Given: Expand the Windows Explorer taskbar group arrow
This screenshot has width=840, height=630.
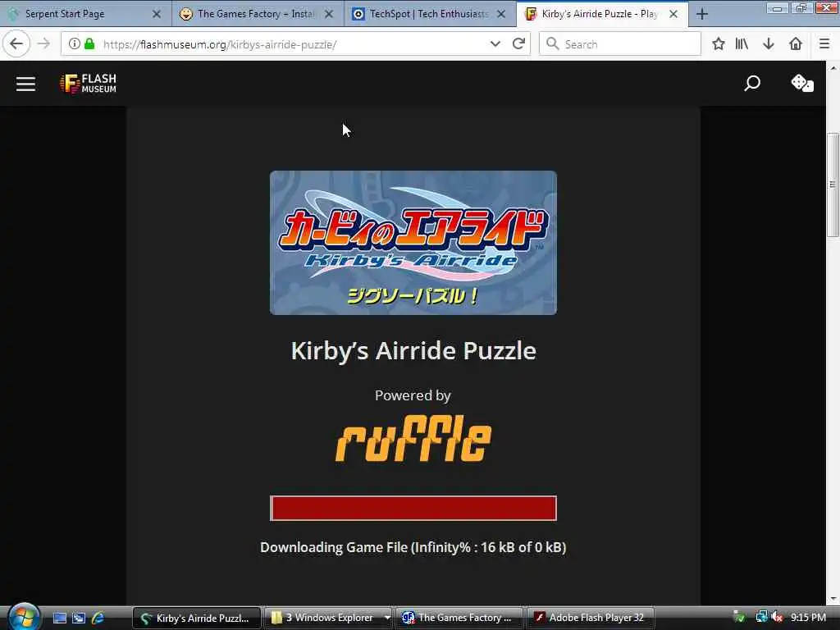Looking at the screenshot, I should tap(387, 618).
